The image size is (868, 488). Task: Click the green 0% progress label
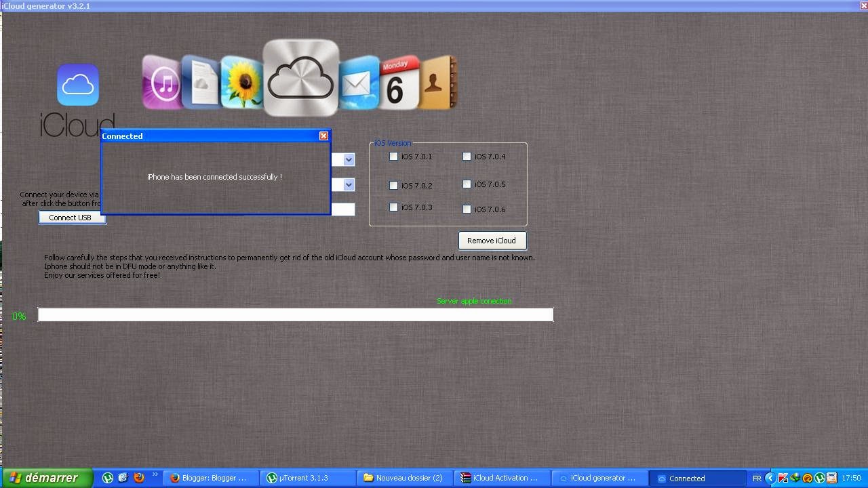pos(19,317)
